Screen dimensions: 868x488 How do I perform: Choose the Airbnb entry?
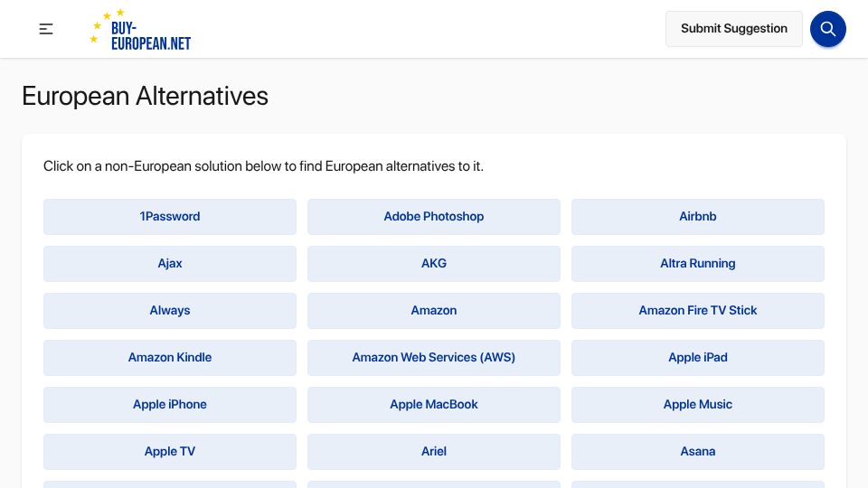point(697,217)
